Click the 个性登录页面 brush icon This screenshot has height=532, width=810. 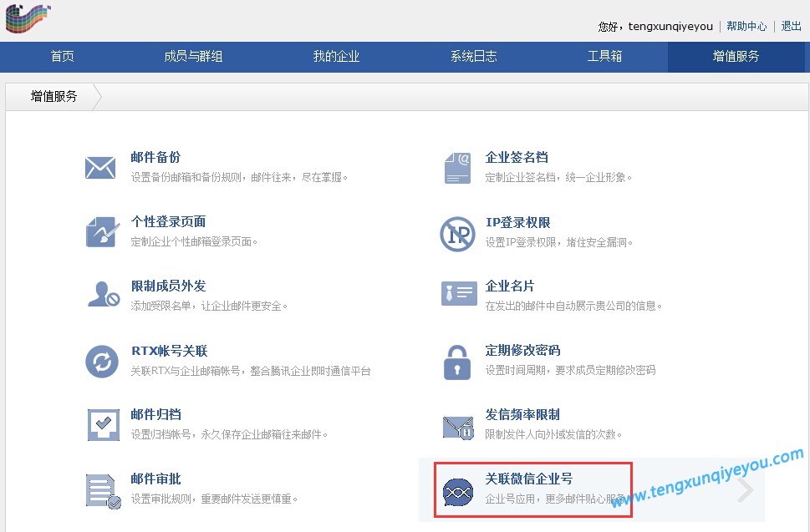pyautogui.click(x=102, y=232)
